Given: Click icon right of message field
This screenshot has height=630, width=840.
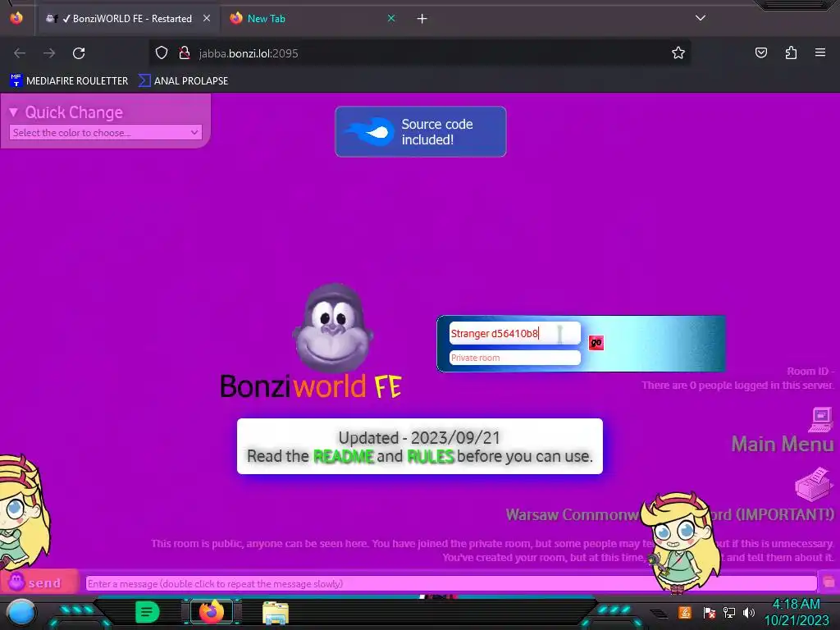Looking at the screenshot, I should pyautogui.click(x=829, y=582).
